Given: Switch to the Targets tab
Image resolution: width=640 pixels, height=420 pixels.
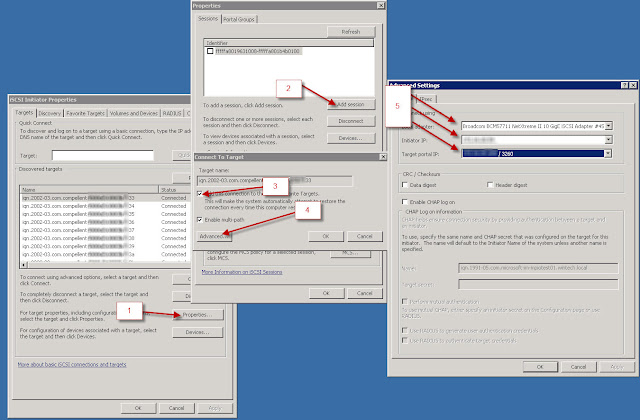Looking at the screenshot, I should click(24, 113).
